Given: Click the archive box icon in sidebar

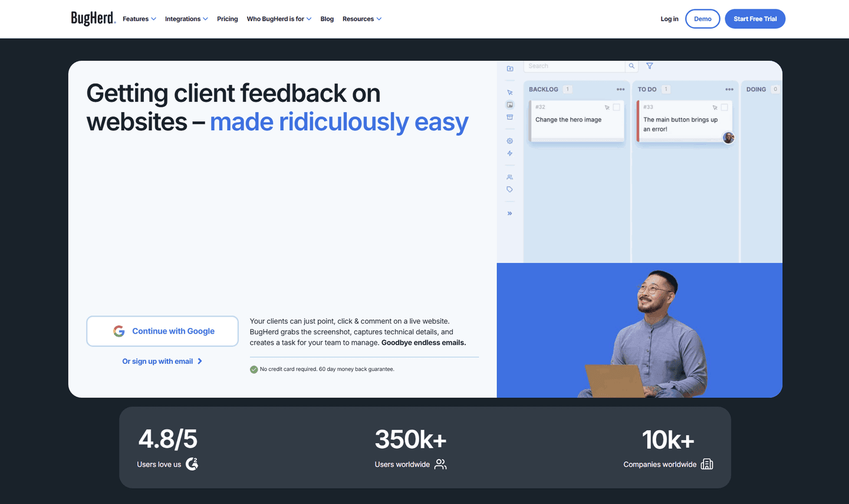Looking at the screenshot, I should point(510,117).
